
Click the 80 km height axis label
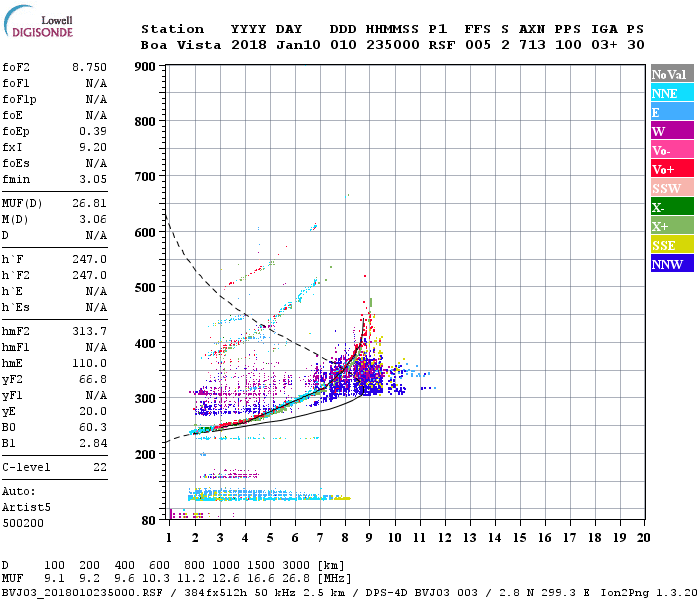149,520
